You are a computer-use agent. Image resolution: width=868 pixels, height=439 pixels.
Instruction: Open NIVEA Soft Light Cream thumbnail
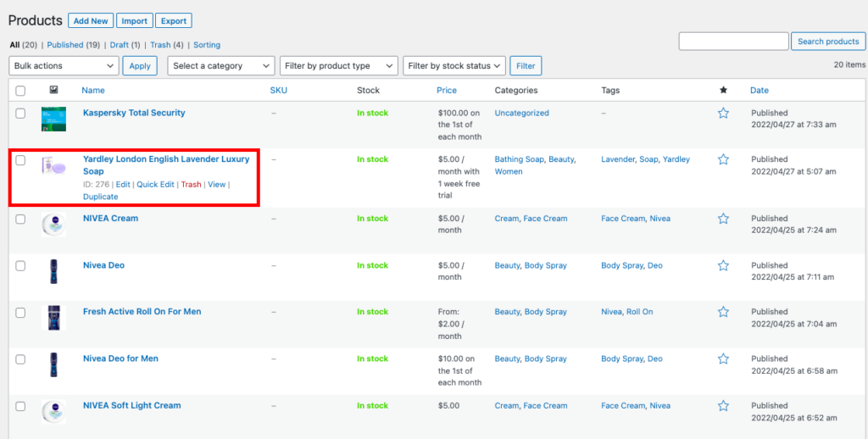point(53,412)
